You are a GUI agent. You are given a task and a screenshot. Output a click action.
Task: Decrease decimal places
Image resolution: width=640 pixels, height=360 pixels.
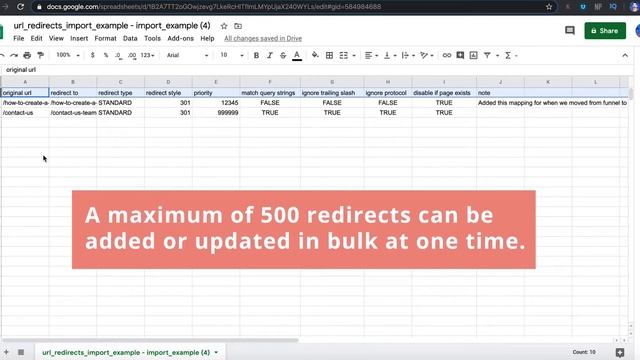click(118, 55)
